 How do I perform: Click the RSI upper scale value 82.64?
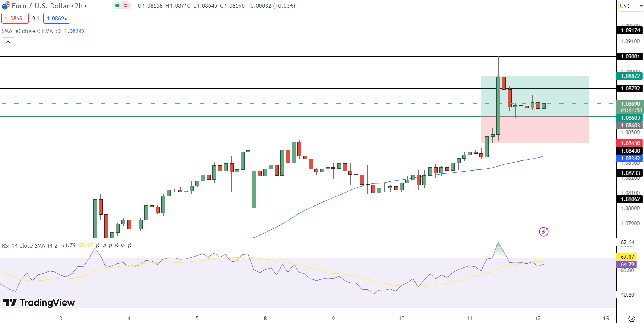point(628,242)
